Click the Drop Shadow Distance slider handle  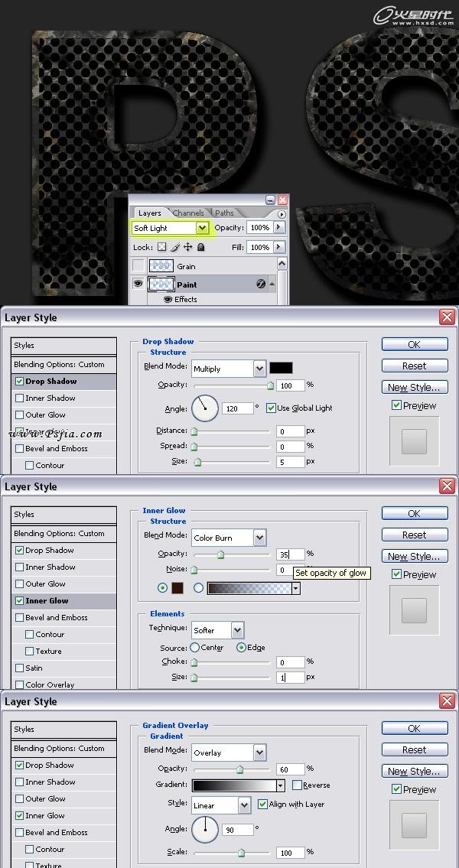tap(194, 431)
